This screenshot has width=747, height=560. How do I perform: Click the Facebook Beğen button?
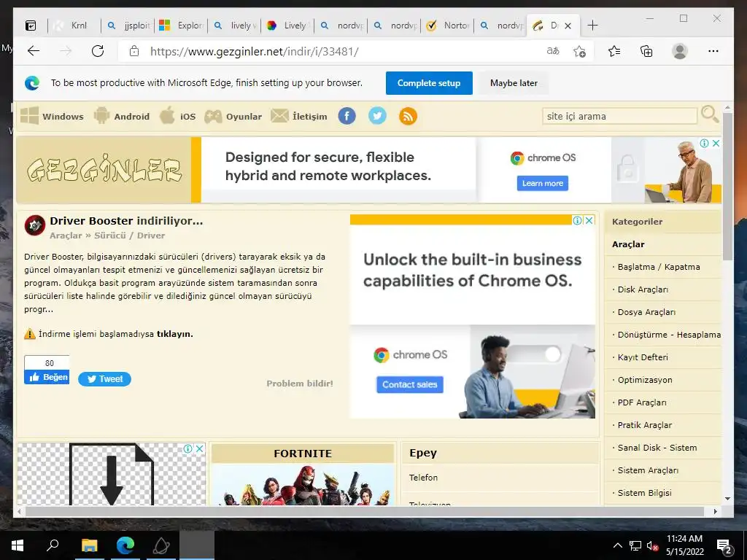(x=47, y=377)
